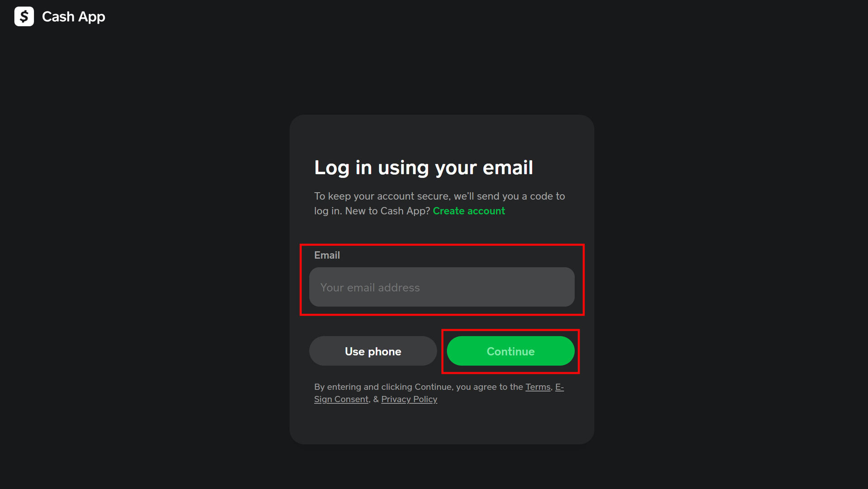The height and width of the screenshot is (489, 868).
Task: Click the underlined Privacy Policy text
Action: coord(409,399)
